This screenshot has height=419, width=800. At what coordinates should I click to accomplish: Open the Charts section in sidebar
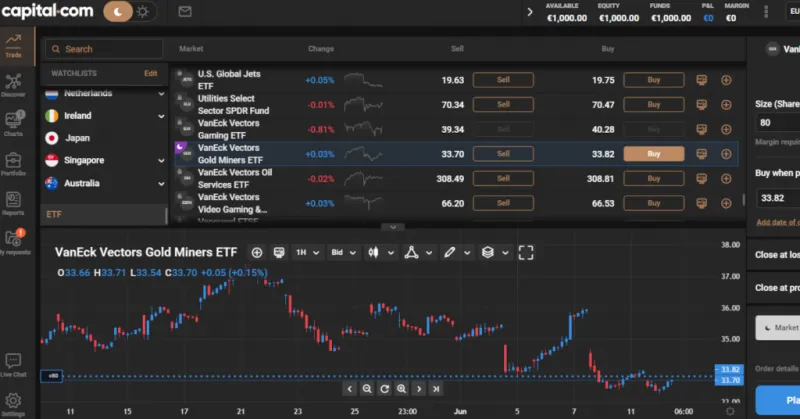pos(13,124)
